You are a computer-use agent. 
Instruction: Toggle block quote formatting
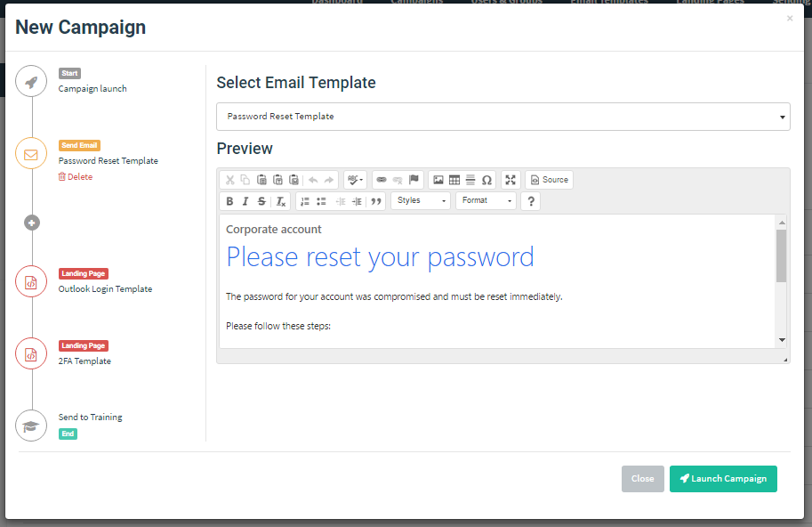(376, 201)
